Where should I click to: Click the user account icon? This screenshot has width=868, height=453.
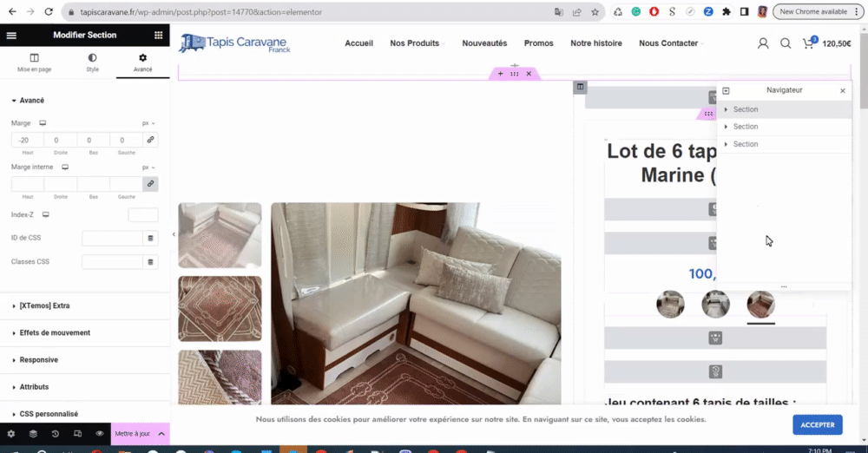[763, 43]
